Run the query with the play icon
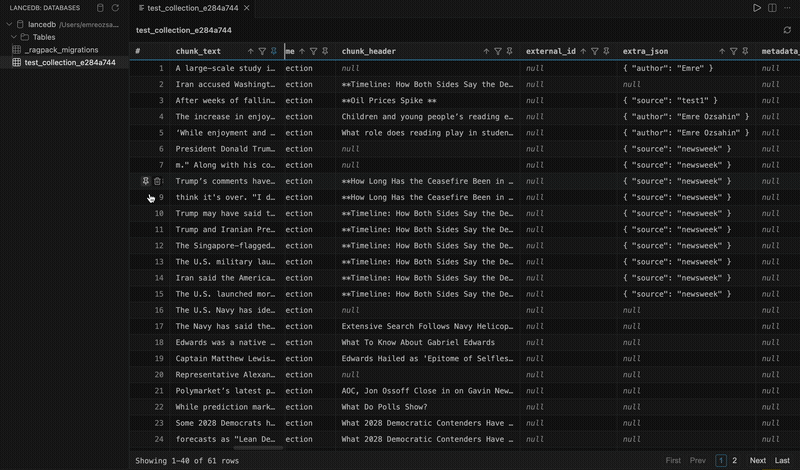The width and height of the screenshot is (800, 470). coord(757,8)
